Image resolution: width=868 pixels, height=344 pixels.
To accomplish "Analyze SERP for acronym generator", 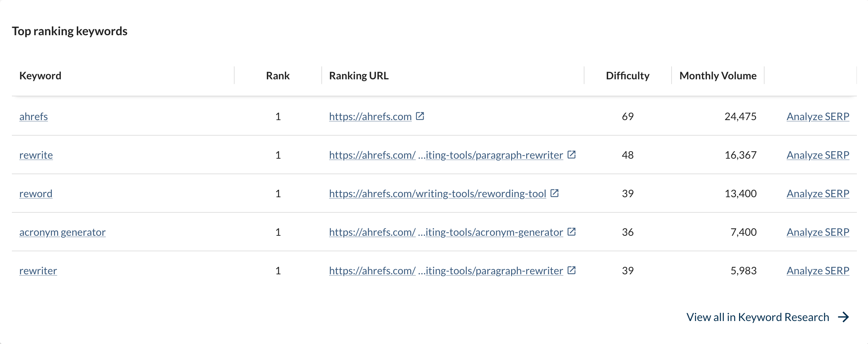I will 818,232.
